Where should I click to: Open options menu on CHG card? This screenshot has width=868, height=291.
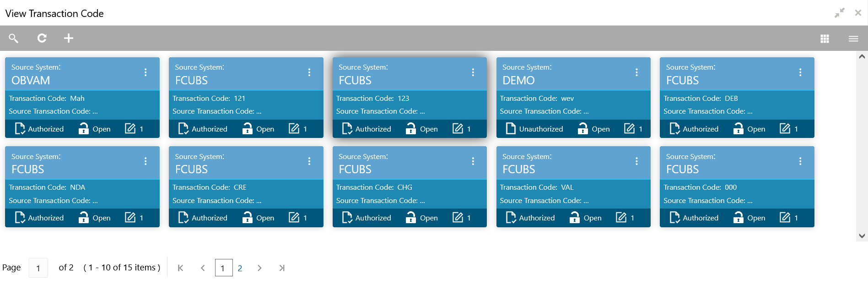point(473,161)
